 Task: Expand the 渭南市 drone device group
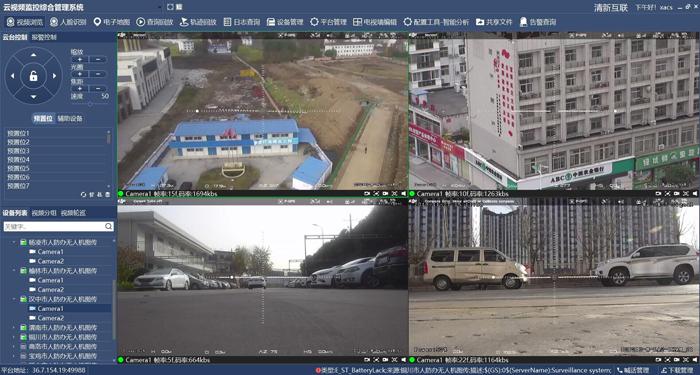click(14, 328)
